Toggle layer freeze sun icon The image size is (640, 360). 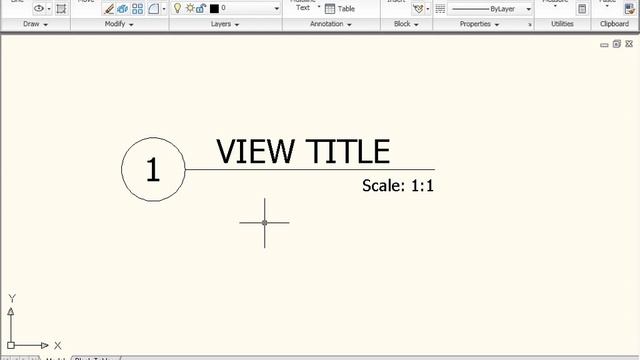point(190,8)
